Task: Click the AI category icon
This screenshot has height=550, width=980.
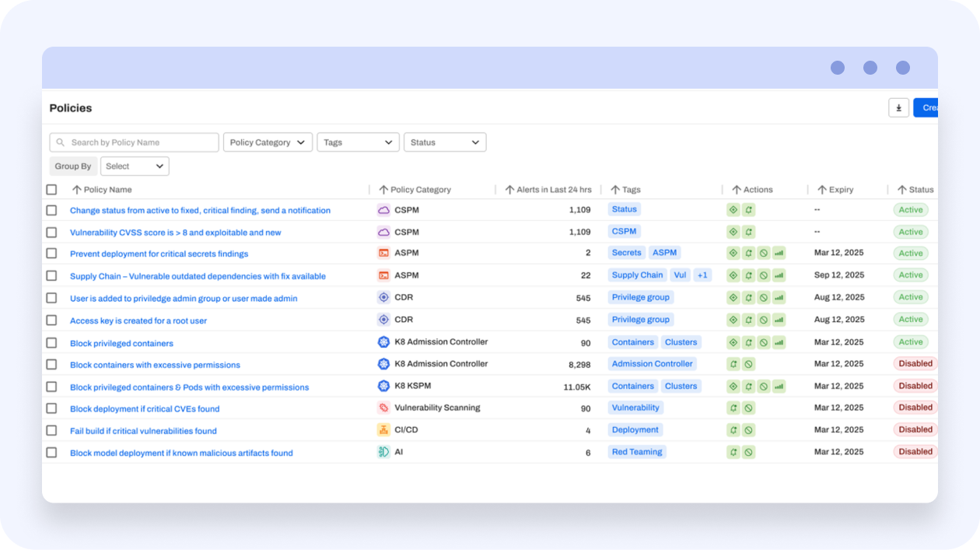Action: 383,452
